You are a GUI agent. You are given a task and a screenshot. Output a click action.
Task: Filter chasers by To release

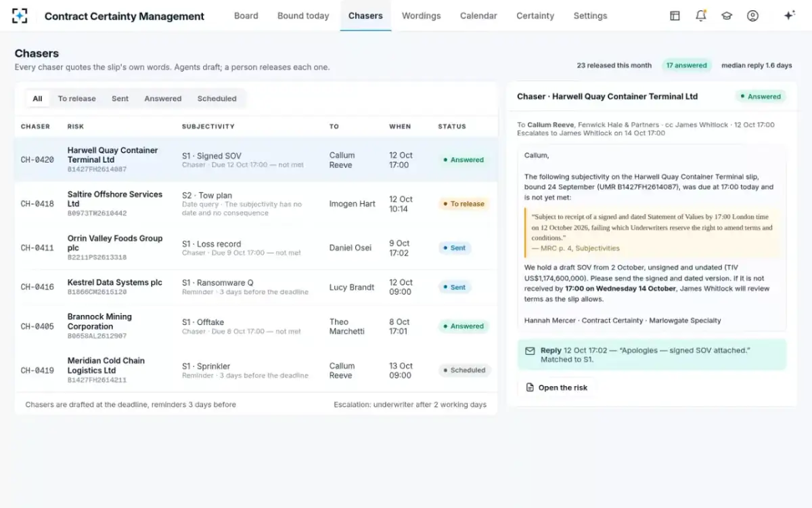click(x=76, y=98)
